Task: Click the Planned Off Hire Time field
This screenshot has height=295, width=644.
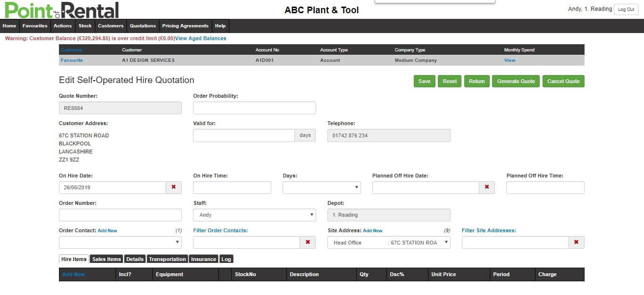Action: (545, 187)
